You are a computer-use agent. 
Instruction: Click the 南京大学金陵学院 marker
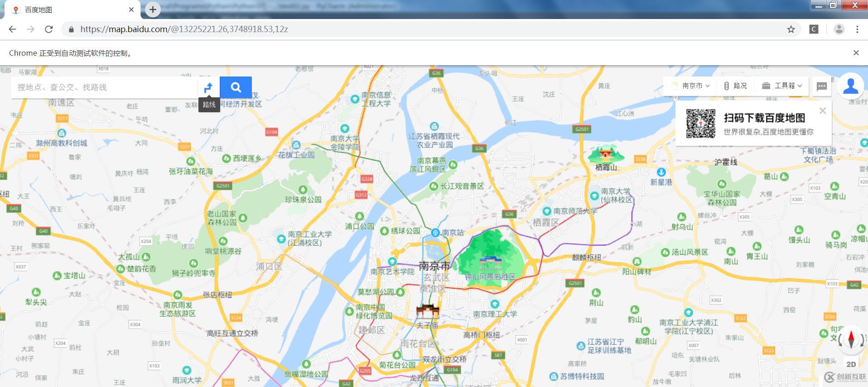tap(345, 129)
